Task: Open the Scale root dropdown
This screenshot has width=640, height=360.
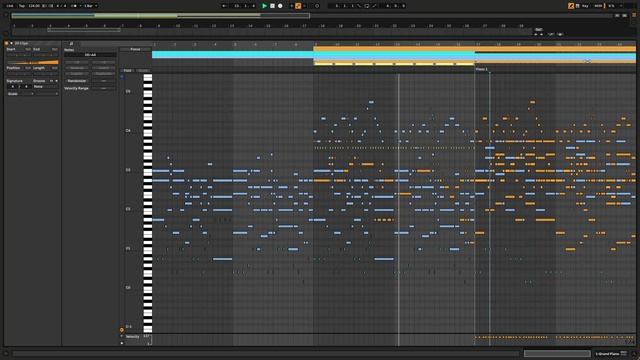Action: (20, 94)
